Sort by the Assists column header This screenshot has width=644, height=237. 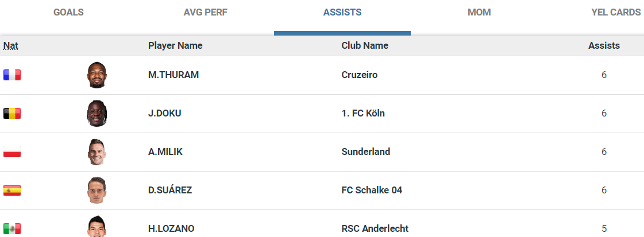(x=604, y=45)
